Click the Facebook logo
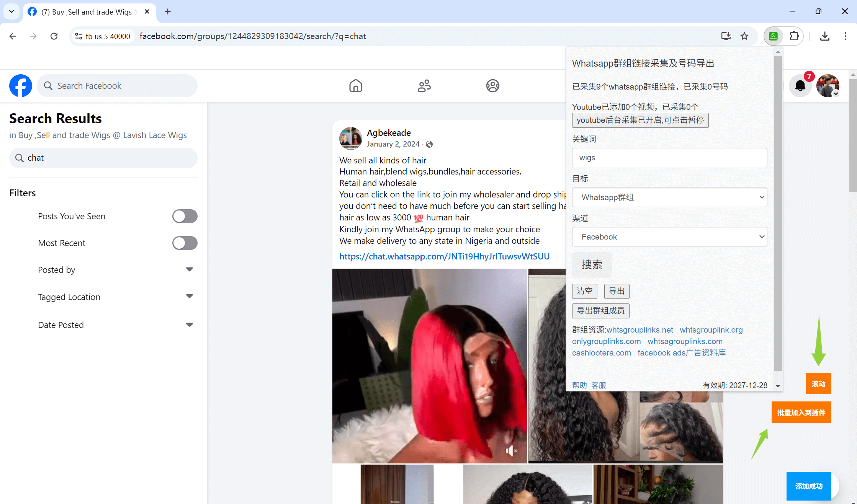 point(21,86)
